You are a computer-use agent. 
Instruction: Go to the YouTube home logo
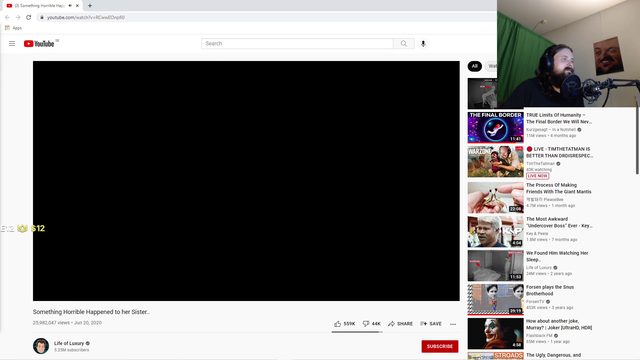coord(39,44)
